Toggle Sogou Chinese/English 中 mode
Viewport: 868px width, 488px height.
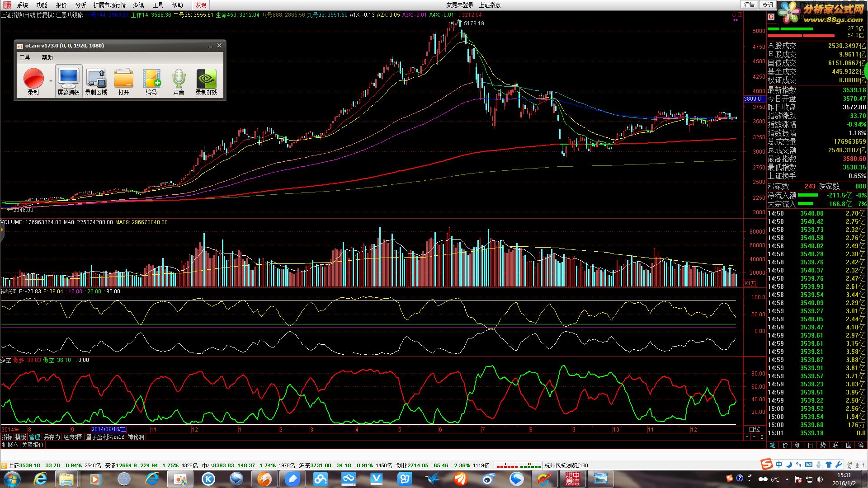coord(779,465)
